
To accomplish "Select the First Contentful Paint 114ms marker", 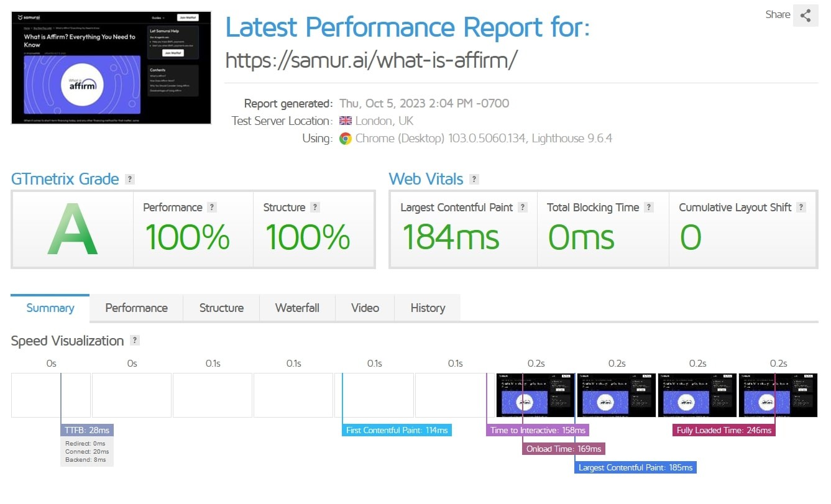I will click(397, 430).
